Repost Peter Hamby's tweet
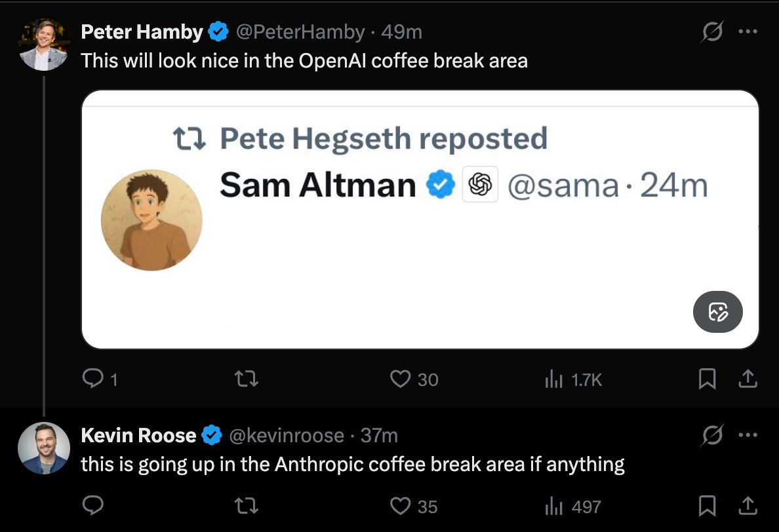The height and width of the screenshot is (532, 779). (247, 379)
